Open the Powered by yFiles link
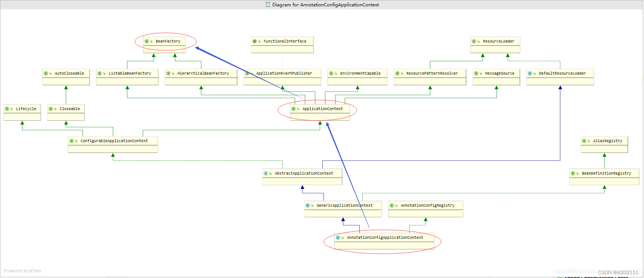Image resolution: width=644 pixels, height=278 pixels. [x=22, y=271]
